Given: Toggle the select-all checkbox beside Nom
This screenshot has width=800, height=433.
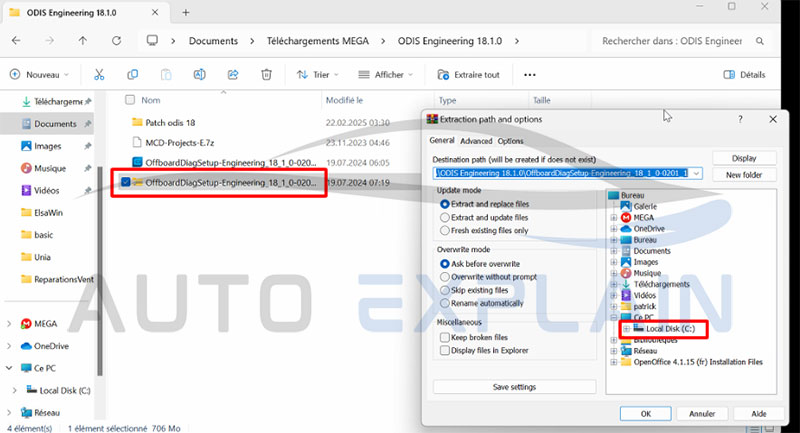Looking at the screenshot, I should point(130,100).
